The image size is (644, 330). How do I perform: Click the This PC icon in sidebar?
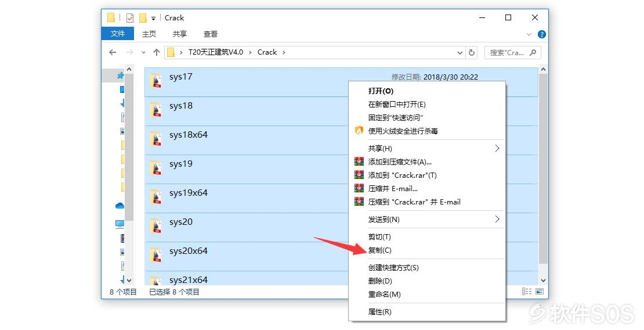pyautogui.click(x=120, y=224)
